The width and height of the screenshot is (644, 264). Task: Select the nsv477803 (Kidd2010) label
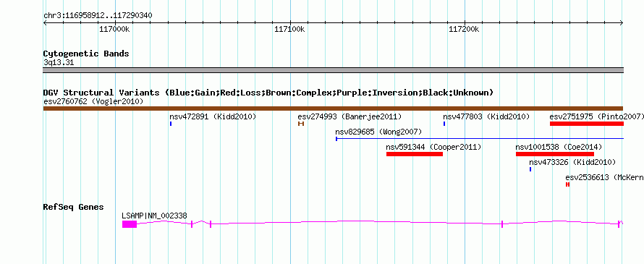coord(486,116)
